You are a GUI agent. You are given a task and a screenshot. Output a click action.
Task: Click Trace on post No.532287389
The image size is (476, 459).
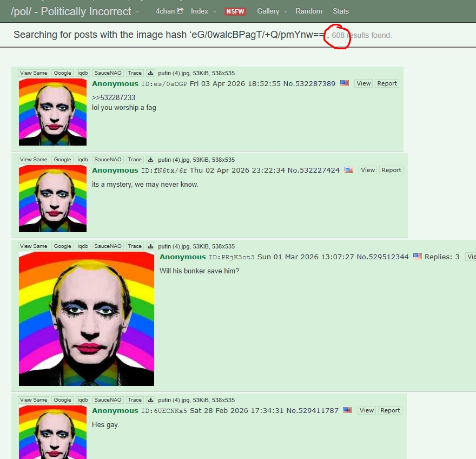[x=135, y=73]
